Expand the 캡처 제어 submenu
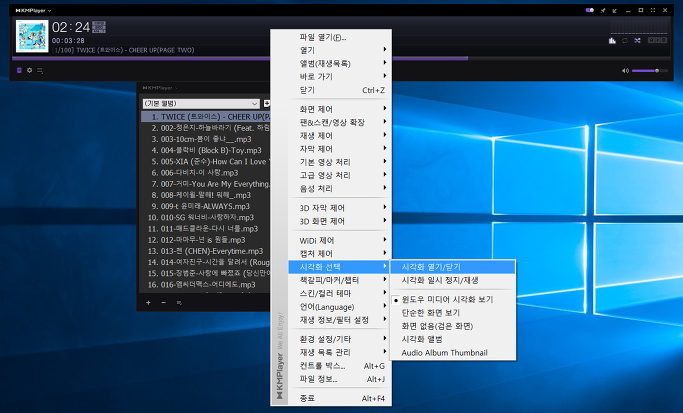683x413 pixels. point(340,254)
